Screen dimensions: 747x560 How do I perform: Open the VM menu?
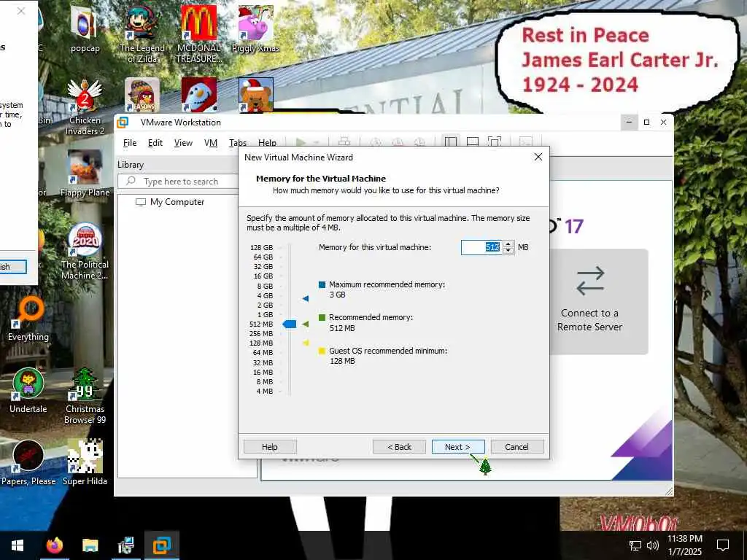(x=211, y=142)
